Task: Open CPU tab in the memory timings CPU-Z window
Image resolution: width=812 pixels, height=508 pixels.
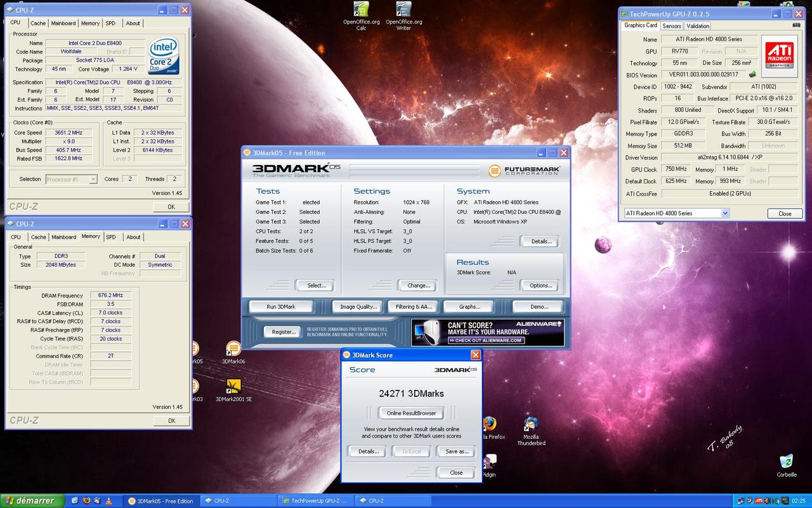Action: [16, 237]
